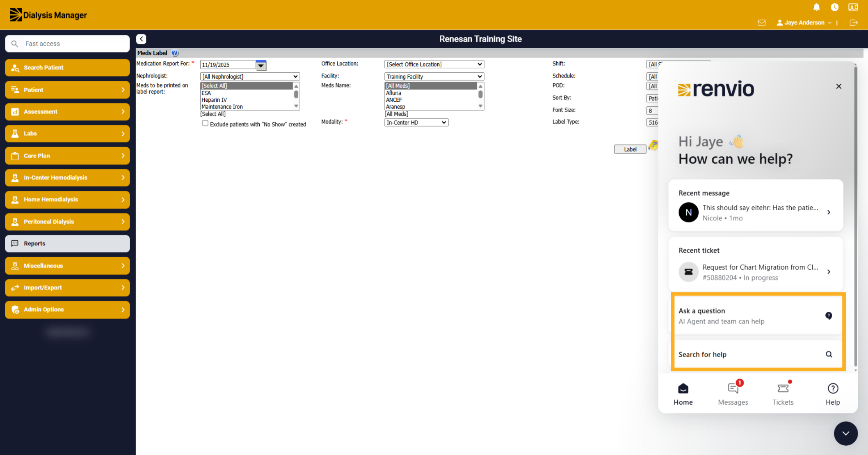Open Ask a question card
The height and width of the screenshot is (455, 868).
(756, 316)
